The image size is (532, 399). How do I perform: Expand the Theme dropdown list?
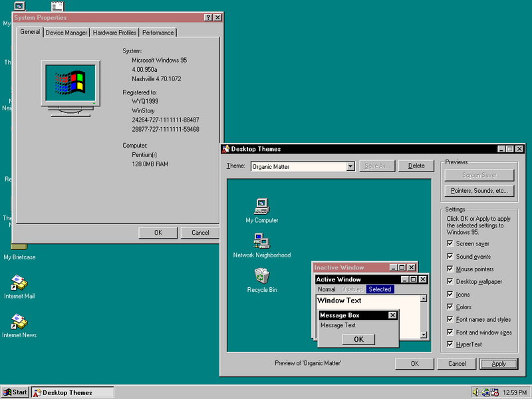click(350, 166)
